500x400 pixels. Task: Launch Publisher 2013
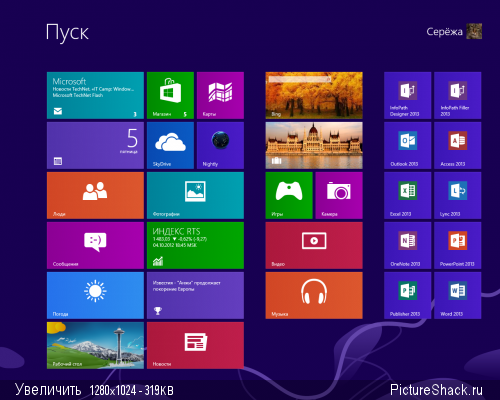click(x=407, y=295)
